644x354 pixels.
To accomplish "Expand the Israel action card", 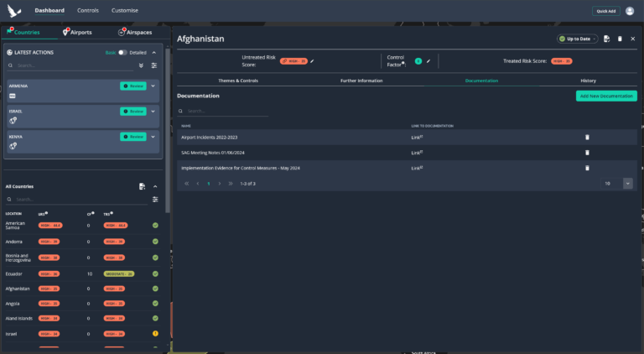I will [x=153, y=112].
